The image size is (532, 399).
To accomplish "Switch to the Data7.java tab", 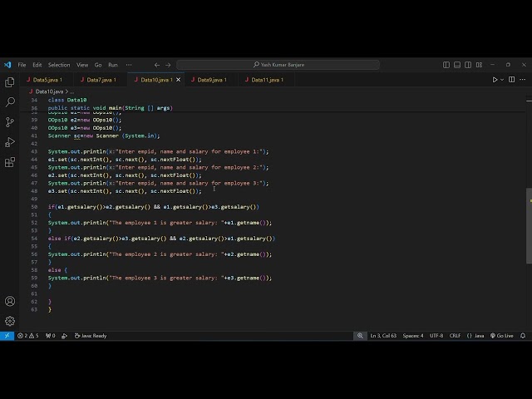I will 101,80.
